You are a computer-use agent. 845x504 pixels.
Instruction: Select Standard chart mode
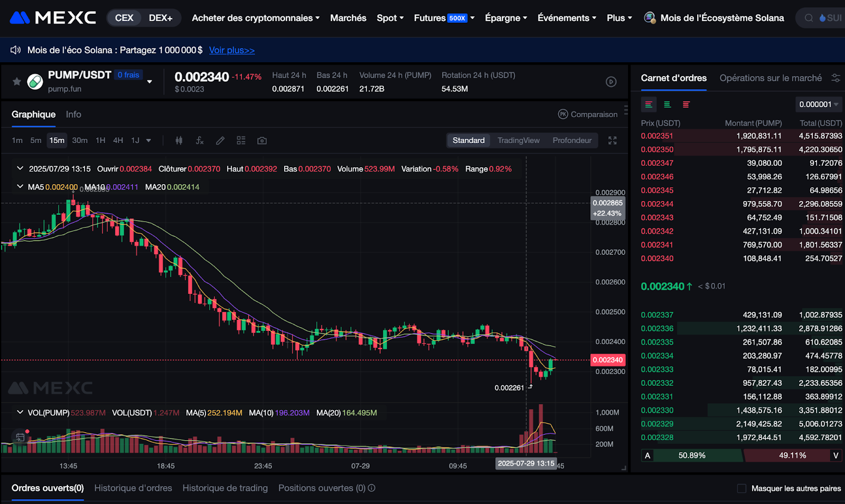tap(468, 140)
